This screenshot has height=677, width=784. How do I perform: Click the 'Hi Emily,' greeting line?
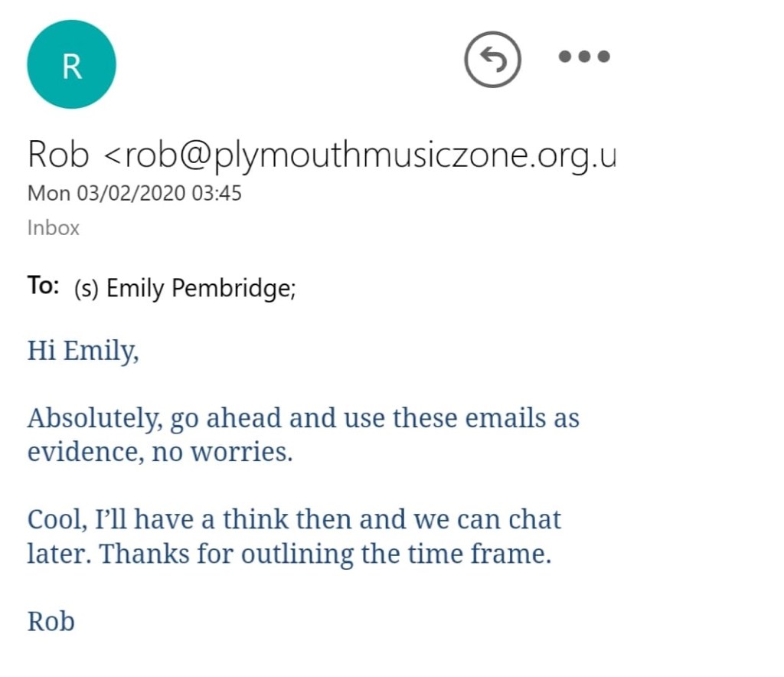[x=83, y=351]
